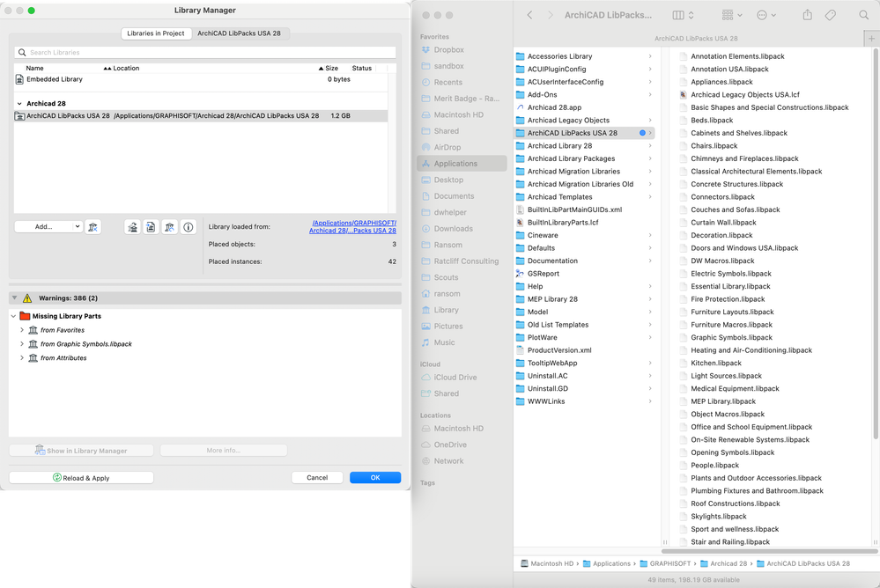Click the Finder Share icon
Viewport: 880px width, 588px height.
pos(807,15)
